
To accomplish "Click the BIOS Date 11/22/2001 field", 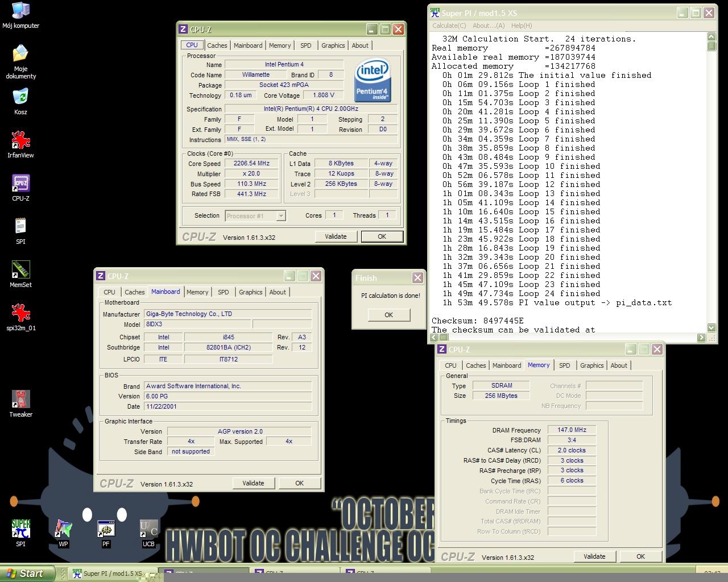I will (x=227, y=407).
